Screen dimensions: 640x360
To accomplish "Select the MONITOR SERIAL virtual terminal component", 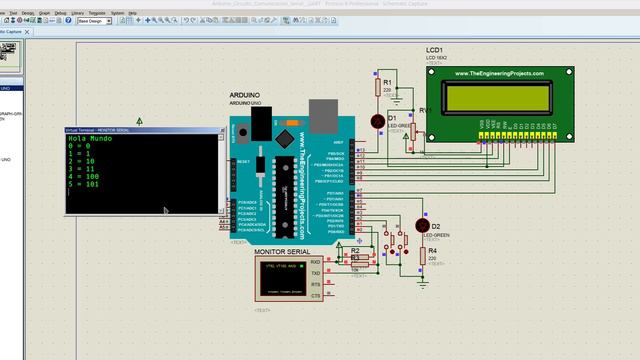I will (289, 279).
